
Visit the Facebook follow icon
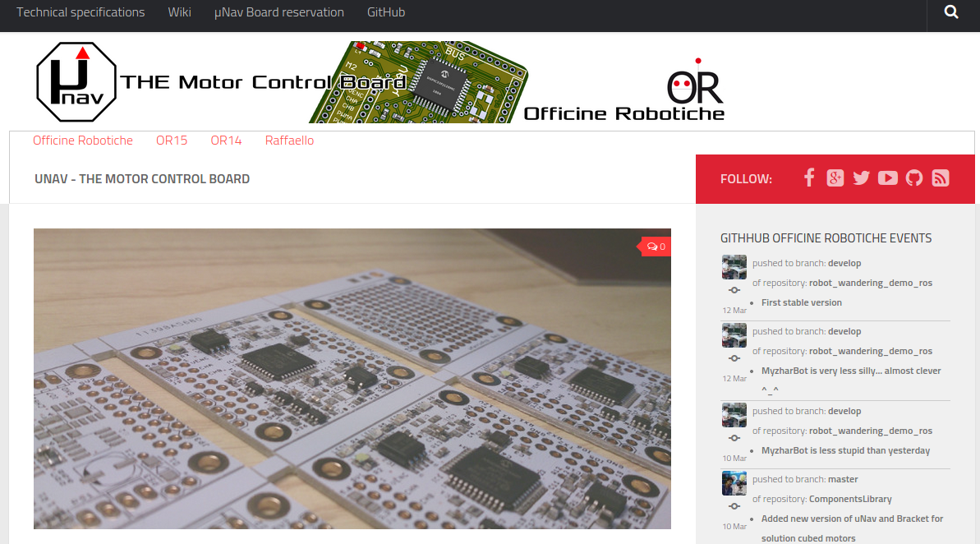809,178
